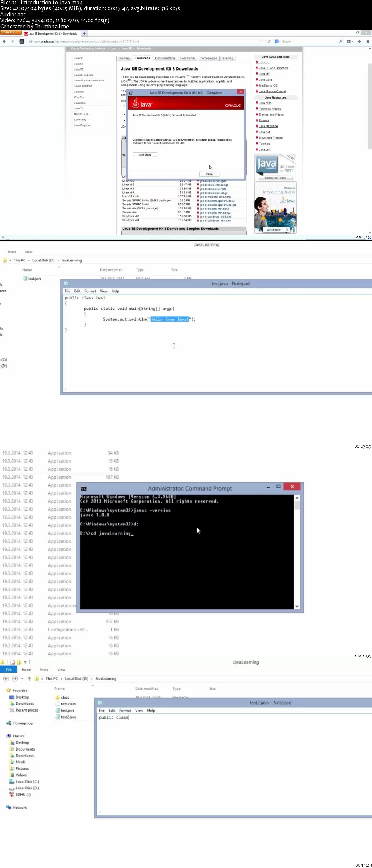Image resolution: width=372 pixels, height=868 pixels.
Task: Click the magnifier icon in the Google search box
Action: pos(341,41)
